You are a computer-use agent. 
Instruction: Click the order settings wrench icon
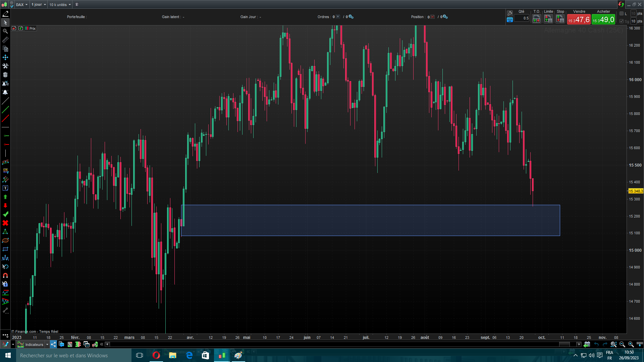coord(510,13)
